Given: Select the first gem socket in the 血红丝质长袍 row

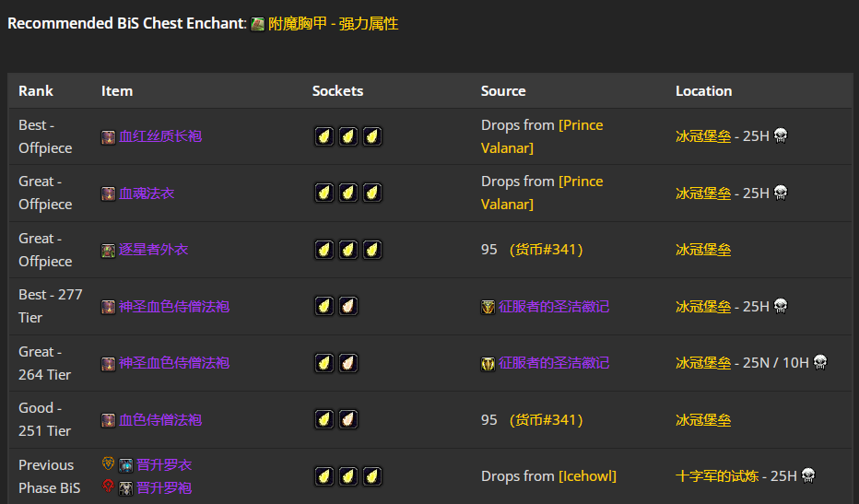Looking at the screenshot, I should click(324, 136).
